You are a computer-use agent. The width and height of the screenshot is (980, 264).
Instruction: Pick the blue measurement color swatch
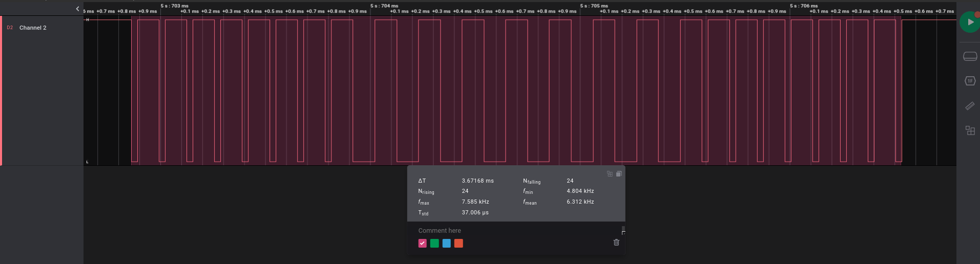pyautogui.click(x=446, y=243)
